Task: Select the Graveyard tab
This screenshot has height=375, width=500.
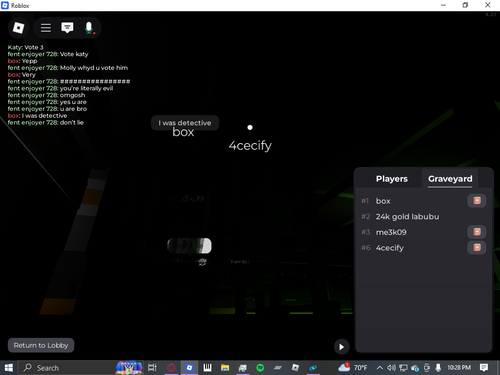Action: click(450, 179)
